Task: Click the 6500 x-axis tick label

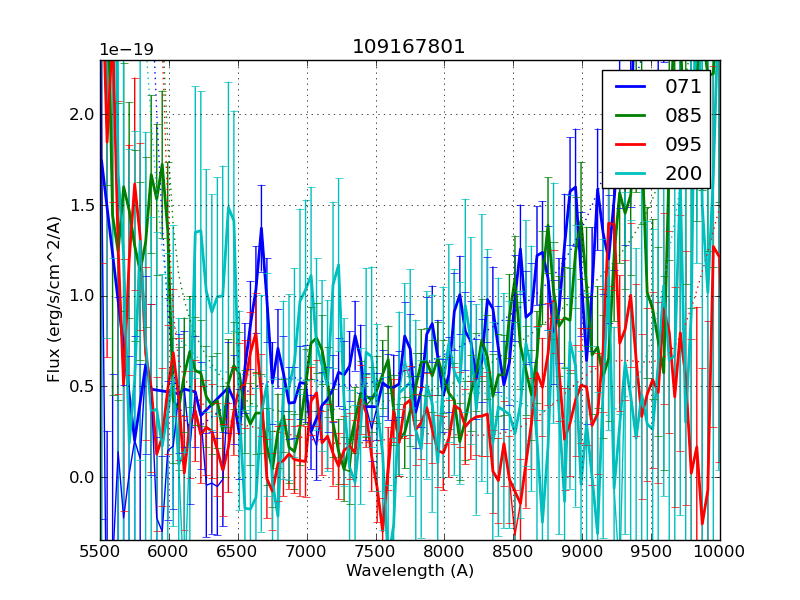Action: coord(238,551)
